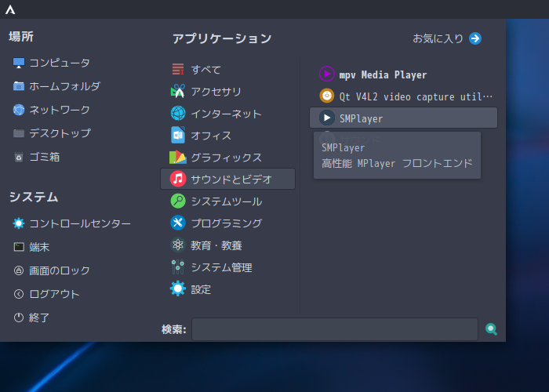Click the アクセサリ scissors icon
Image resolution: width=549 pixels, height=392 pixels.
178,92
